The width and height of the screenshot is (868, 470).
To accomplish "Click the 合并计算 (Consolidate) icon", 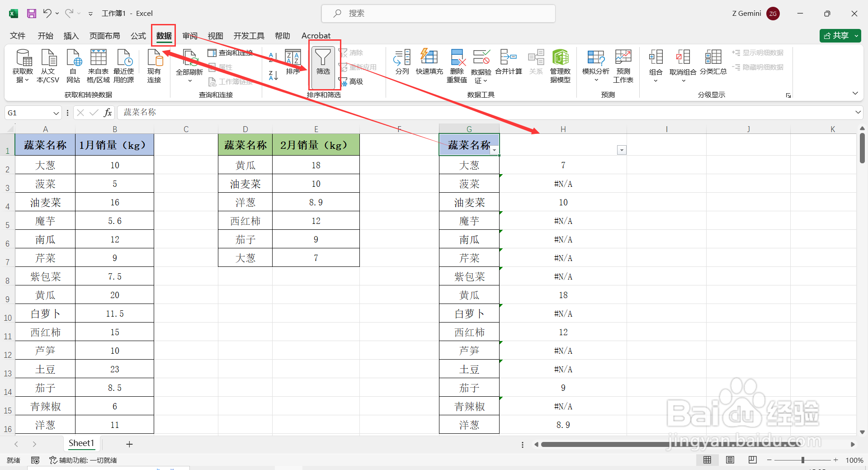I will tap(508, 63).
